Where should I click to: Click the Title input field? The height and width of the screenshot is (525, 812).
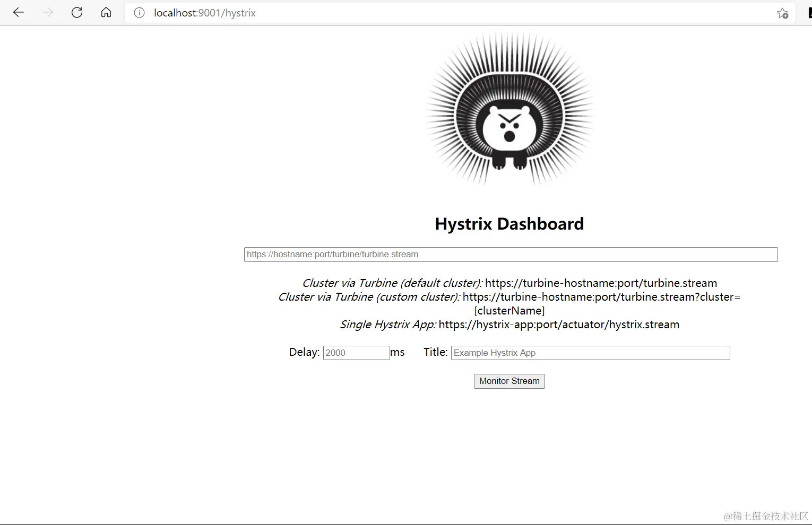pyautogui.click(x=591, y=353)
